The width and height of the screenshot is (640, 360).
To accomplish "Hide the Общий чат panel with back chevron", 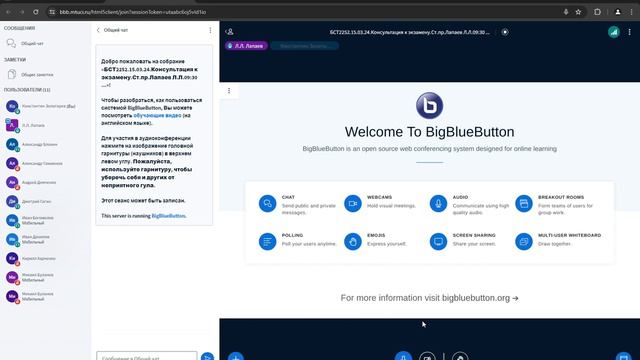I will [98, 30].
